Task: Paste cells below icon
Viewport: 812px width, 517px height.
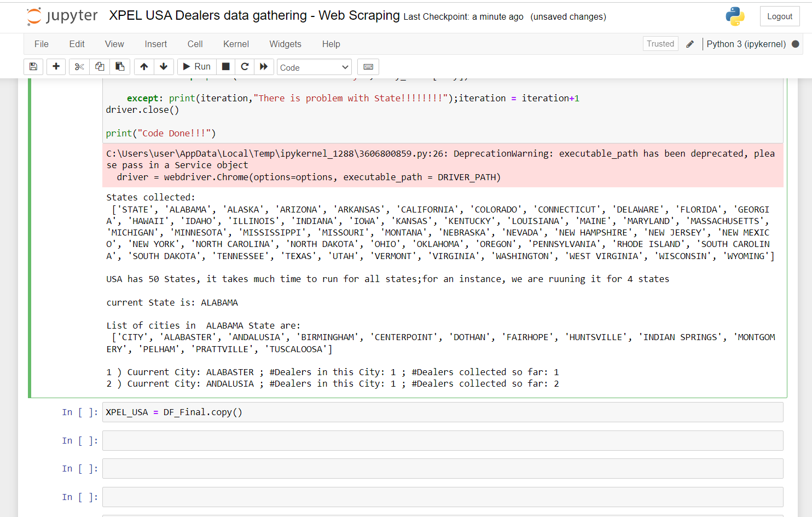Action: [x=120, y=67]
